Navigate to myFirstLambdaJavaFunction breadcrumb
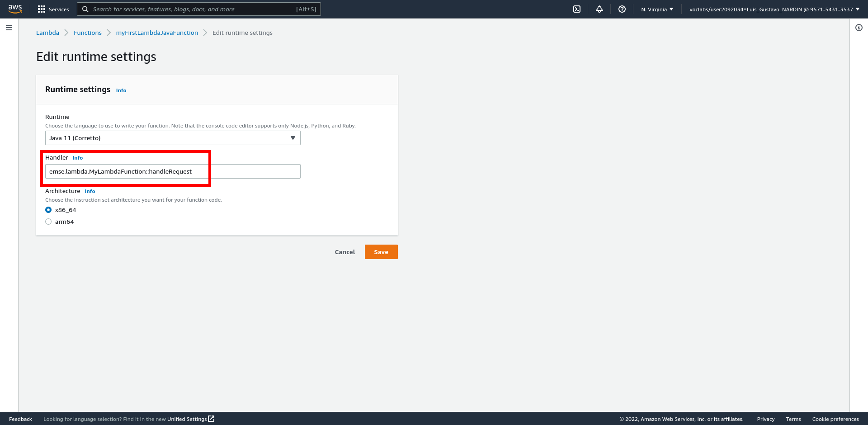This screenshot has height=425, width=868. (157, 33)
